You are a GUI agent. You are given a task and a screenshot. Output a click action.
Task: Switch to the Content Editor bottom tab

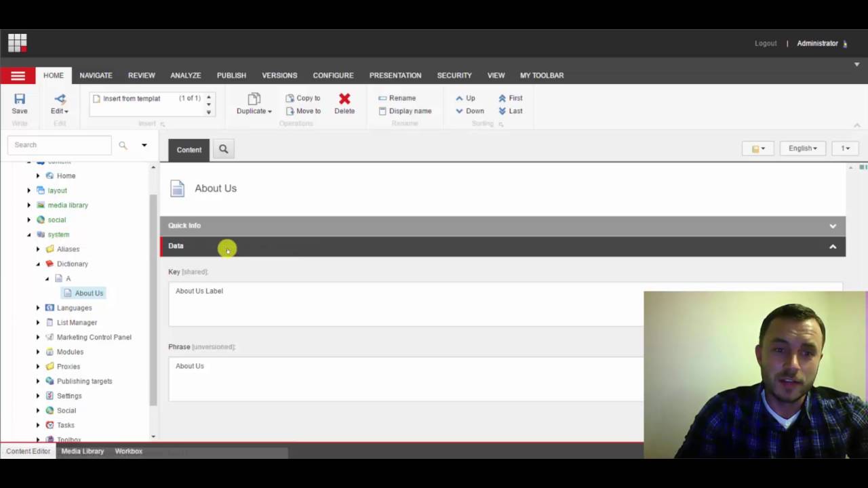pos(28,451)
